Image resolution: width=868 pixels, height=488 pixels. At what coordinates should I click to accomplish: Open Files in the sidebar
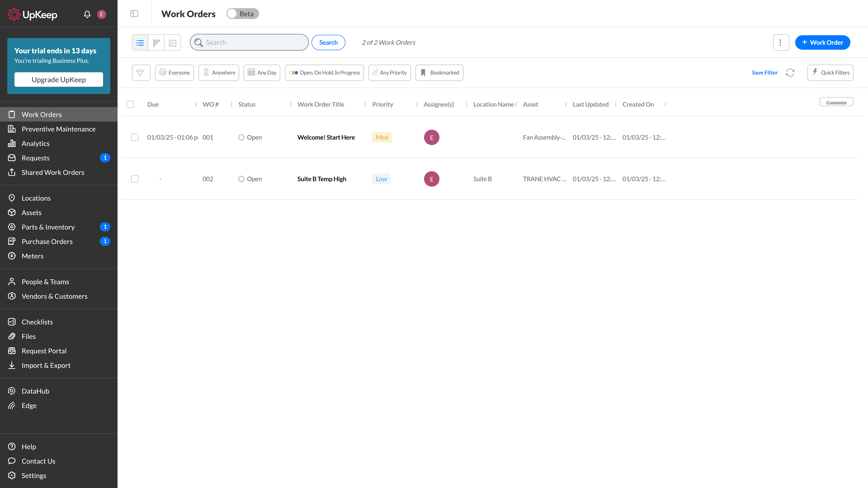pos(59,336)
